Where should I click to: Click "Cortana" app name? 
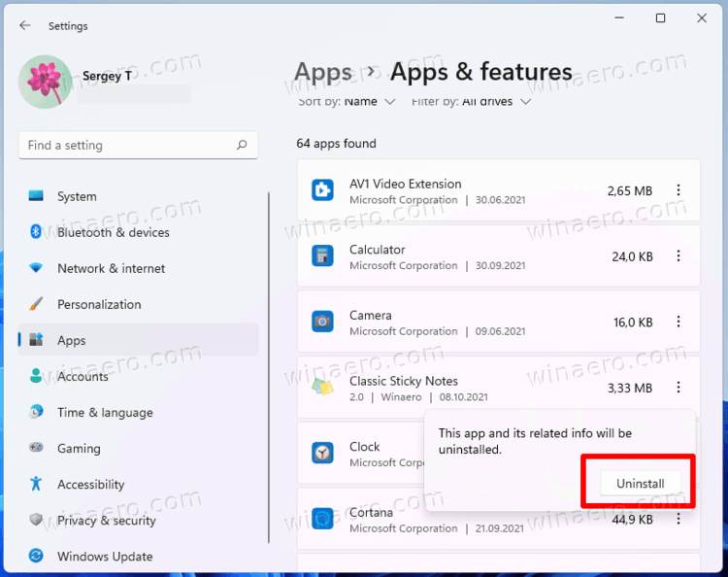coord(371,513)
